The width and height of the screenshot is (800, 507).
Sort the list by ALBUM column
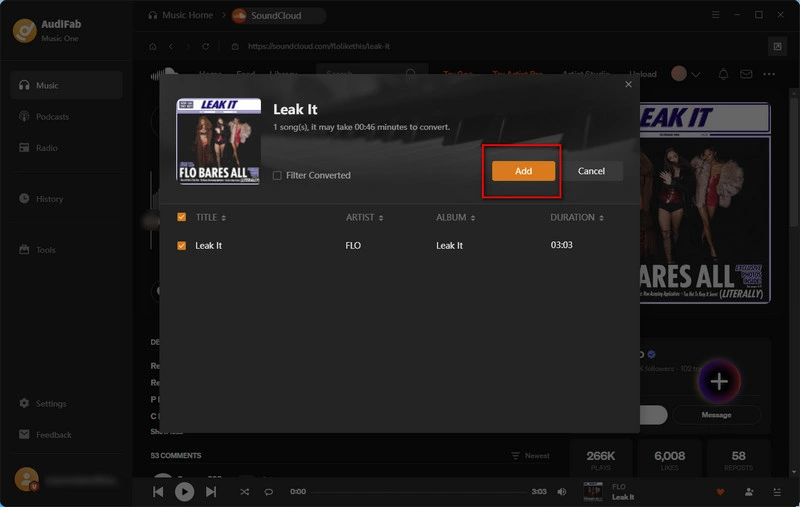455,217
